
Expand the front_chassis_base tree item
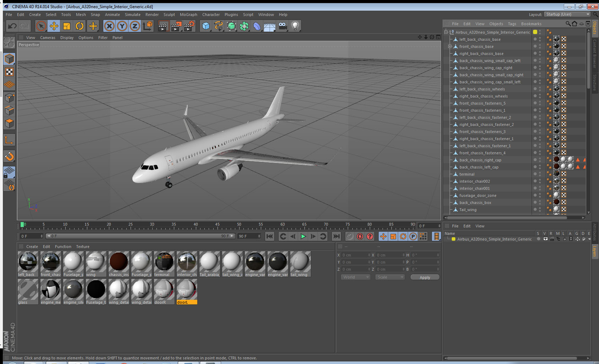[x=450, y=46]
